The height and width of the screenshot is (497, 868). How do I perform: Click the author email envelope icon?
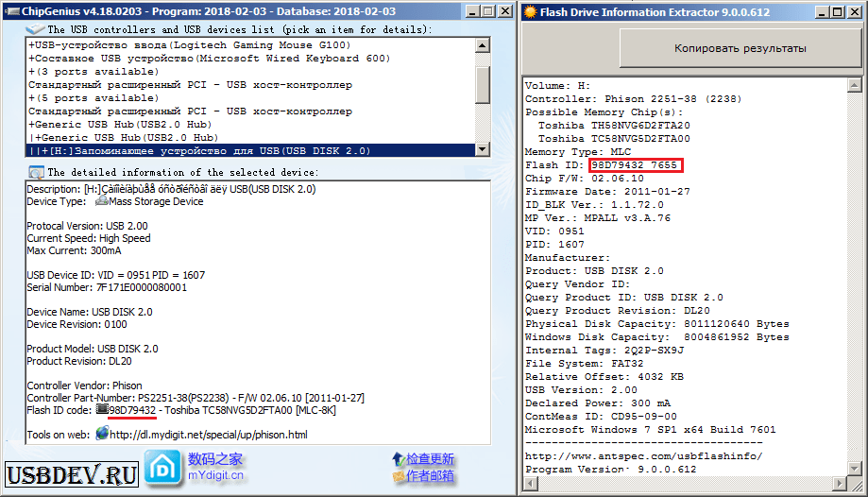tap(399, 476)
